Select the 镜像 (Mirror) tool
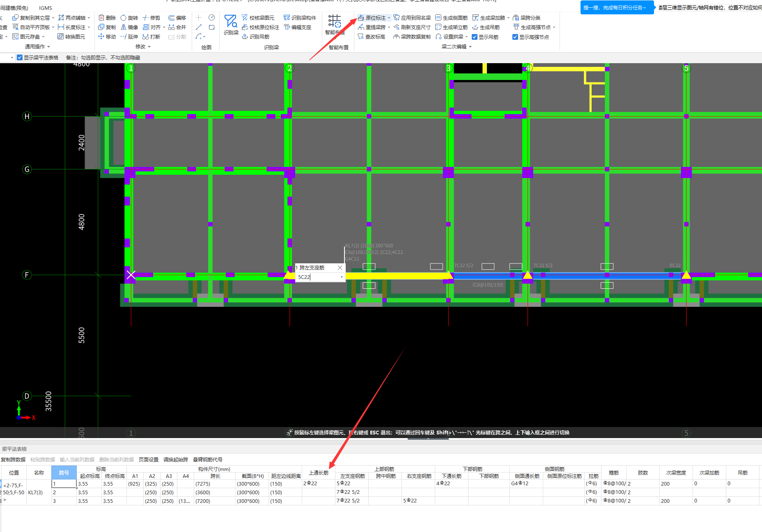The image size is (762, 532). tap(129, 27)
